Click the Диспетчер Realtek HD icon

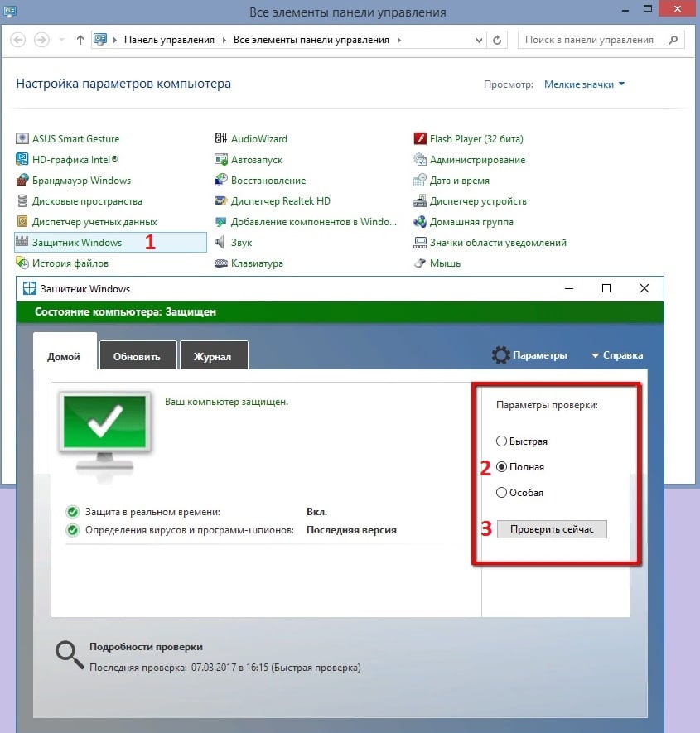(x=220, y=200)
